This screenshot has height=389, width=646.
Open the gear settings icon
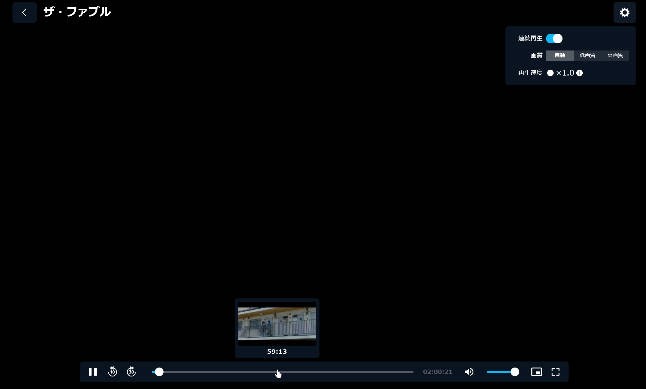tap(625, 12)
